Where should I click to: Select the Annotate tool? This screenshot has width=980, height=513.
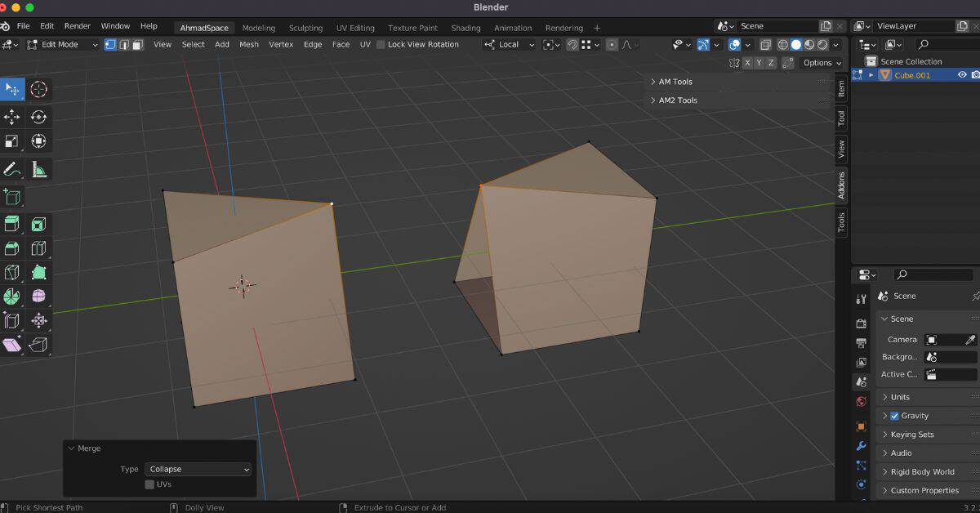[12, 169]
